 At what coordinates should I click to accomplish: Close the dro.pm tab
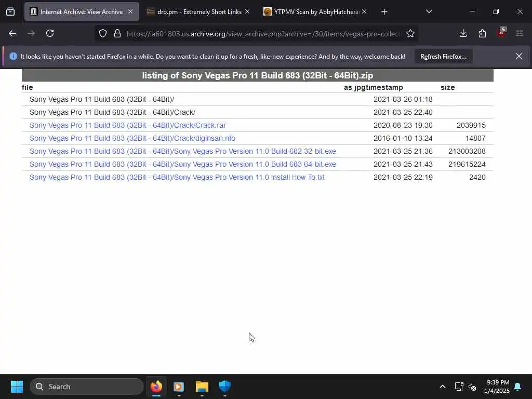247,11
